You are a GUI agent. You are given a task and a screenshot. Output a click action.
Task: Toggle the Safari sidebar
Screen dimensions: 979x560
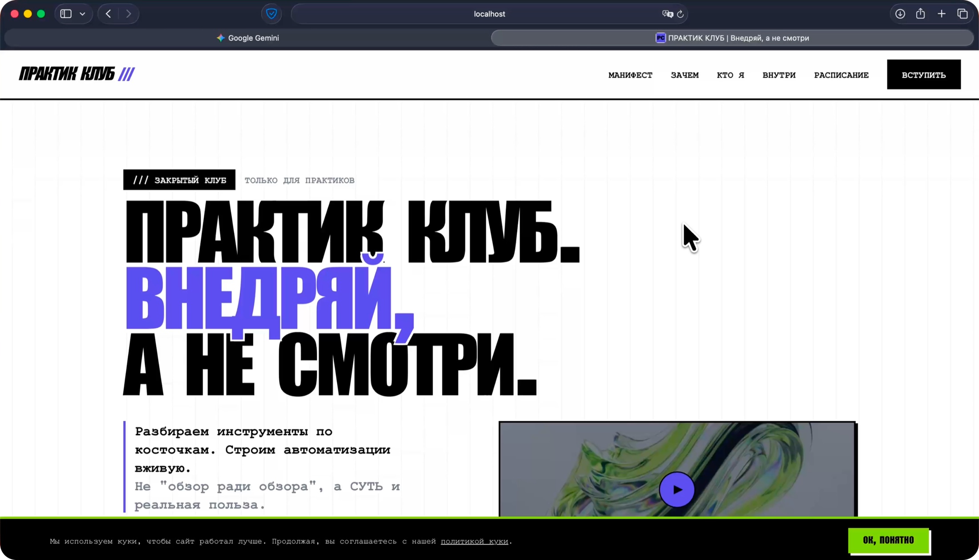click(66, 13)
